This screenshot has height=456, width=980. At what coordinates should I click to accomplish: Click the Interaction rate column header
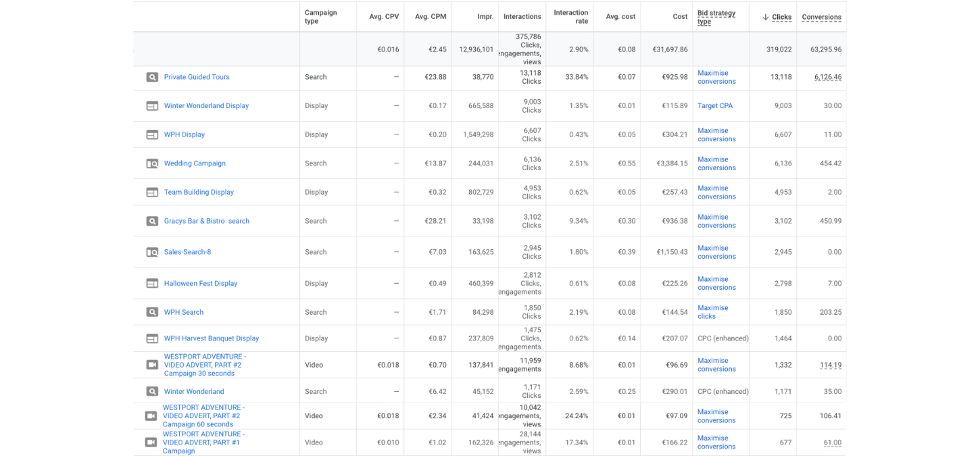click(x=570, y=17)
